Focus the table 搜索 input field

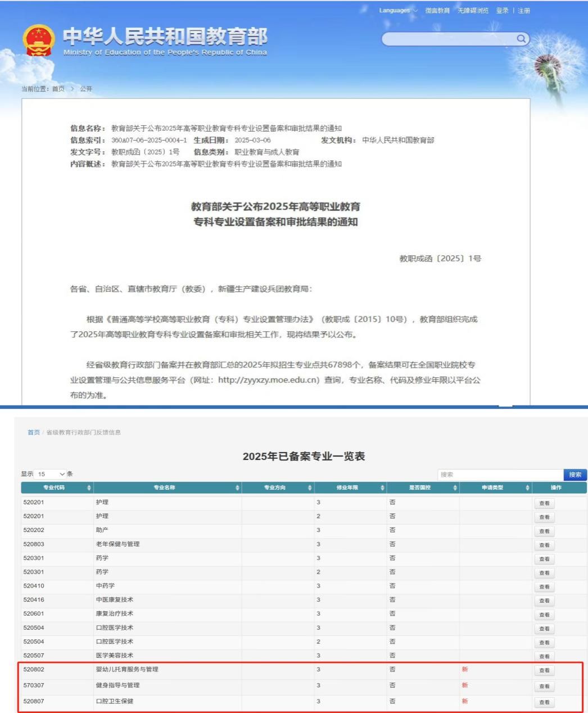pos(500,475)
